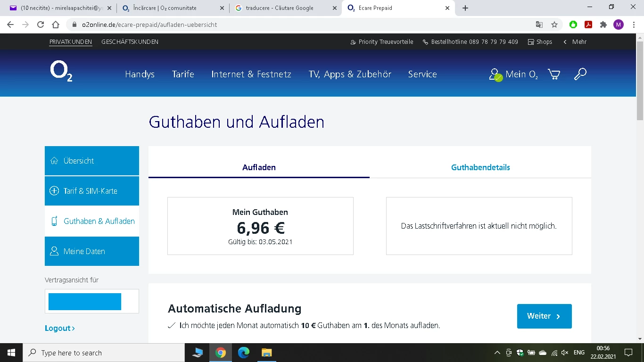Screen dimensions: 644x362
Task: Open a new browser tab
Action: [465, 8]
